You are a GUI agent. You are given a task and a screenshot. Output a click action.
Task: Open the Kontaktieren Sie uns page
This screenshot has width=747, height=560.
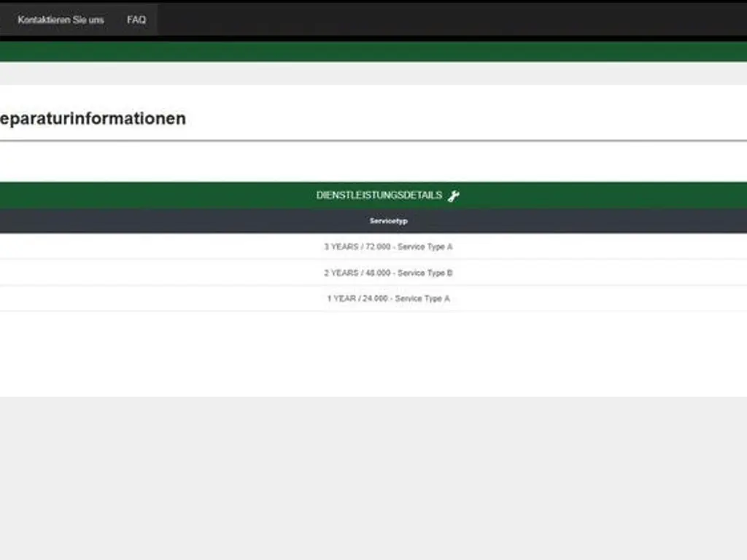61,20
